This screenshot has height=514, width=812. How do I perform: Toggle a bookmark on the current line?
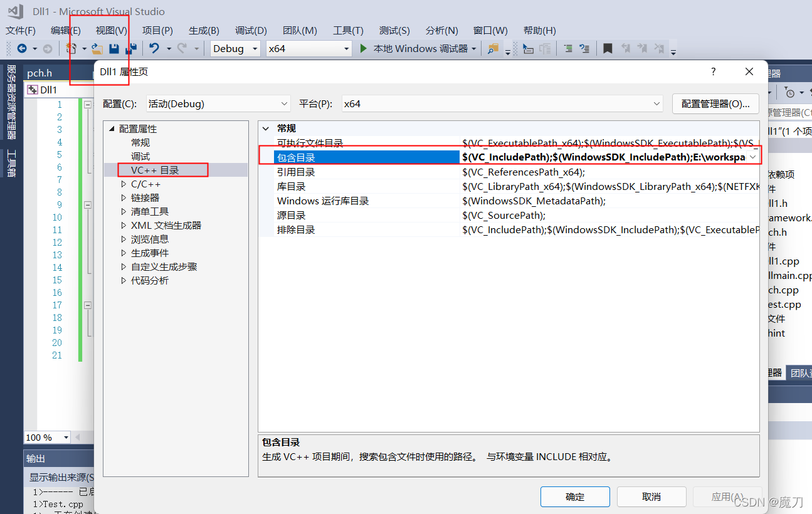click(607, 48)
